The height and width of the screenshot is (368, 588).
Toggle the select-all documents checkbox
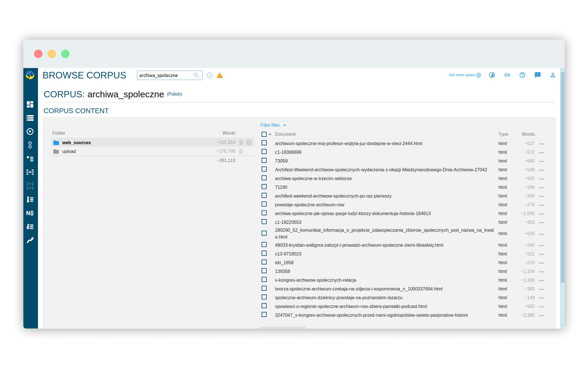(264, 134)
